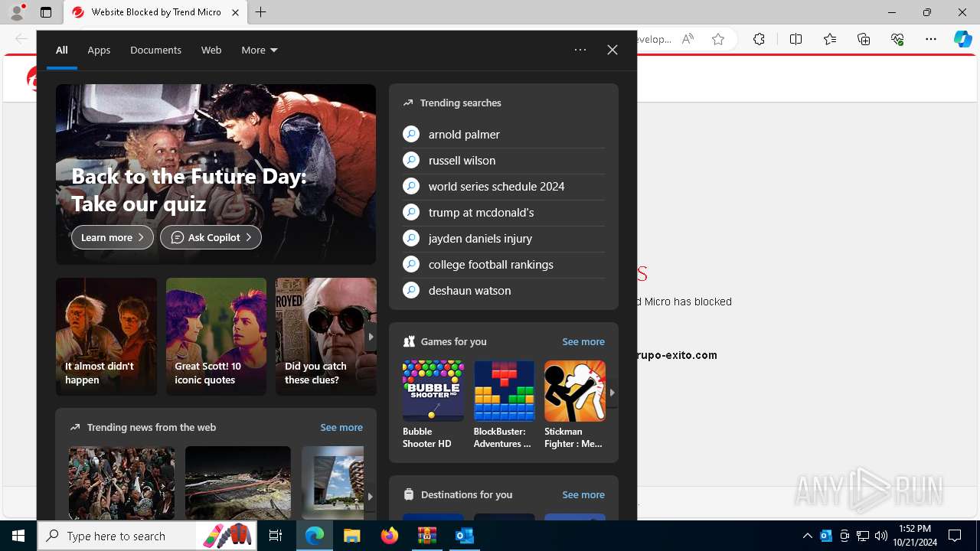Image resolution: width=980 pixels, height=551 pixels.
Task: Search 'world series schedule 2024'
Action: pos(504,186)
